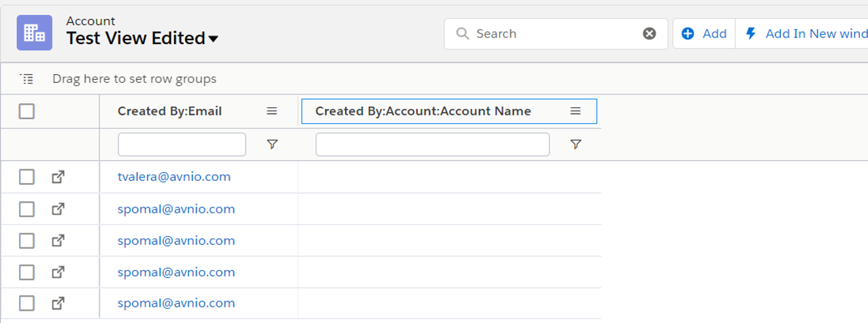Clear search with the X icon

click(650, 34)
